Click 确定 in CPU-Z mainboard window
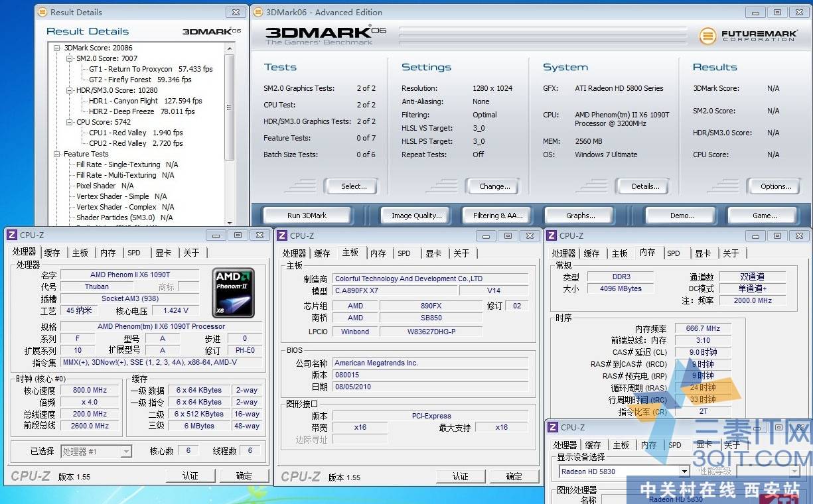 (x=514, y=476)
